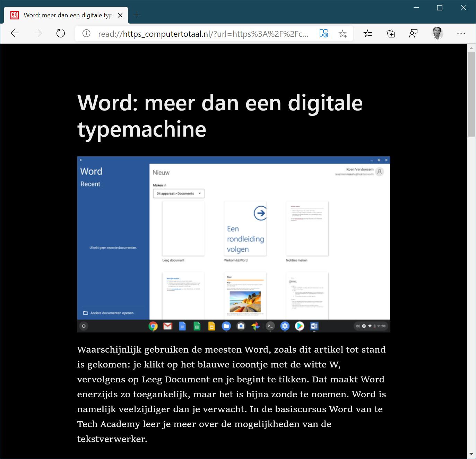Open the profile avatar menu
Screen dimensions: 476x459
438,33
